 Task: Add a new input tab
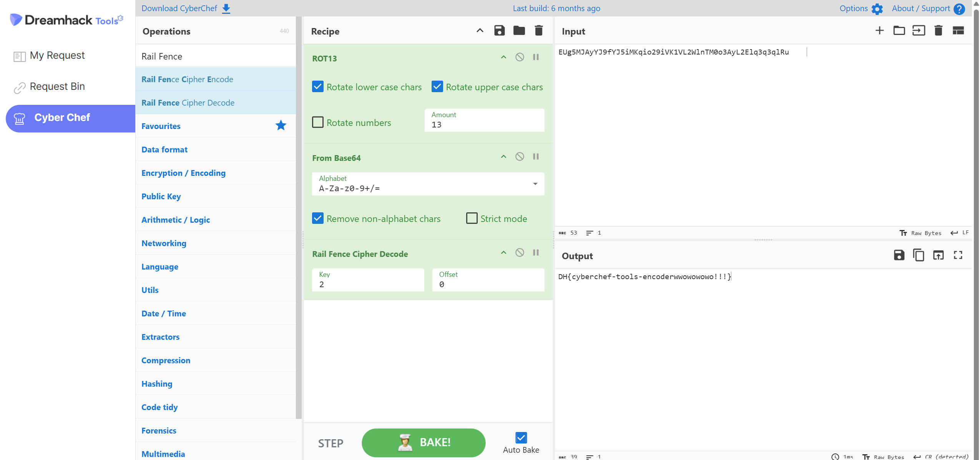(x=879, y=31)
